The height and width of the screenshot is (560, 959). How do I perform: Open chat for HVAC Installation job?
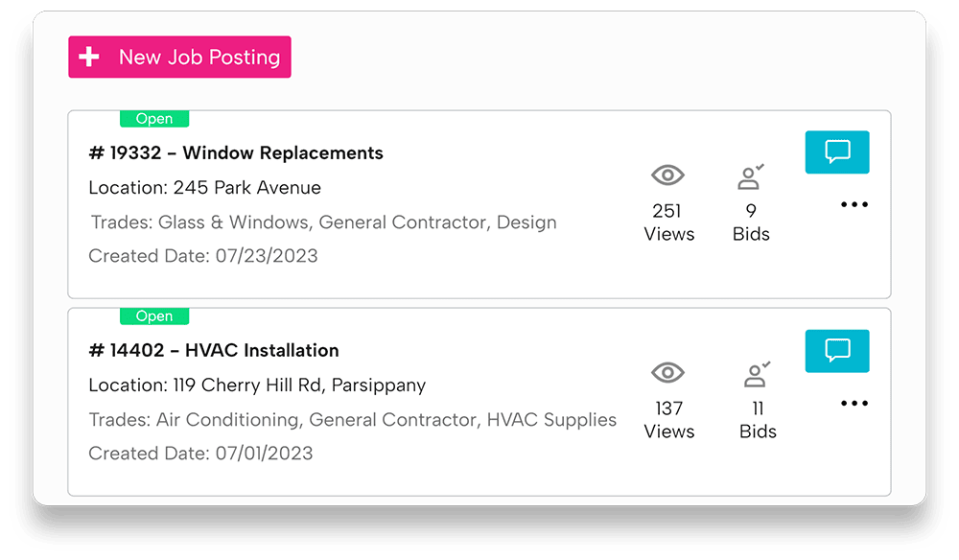(837, 351)
